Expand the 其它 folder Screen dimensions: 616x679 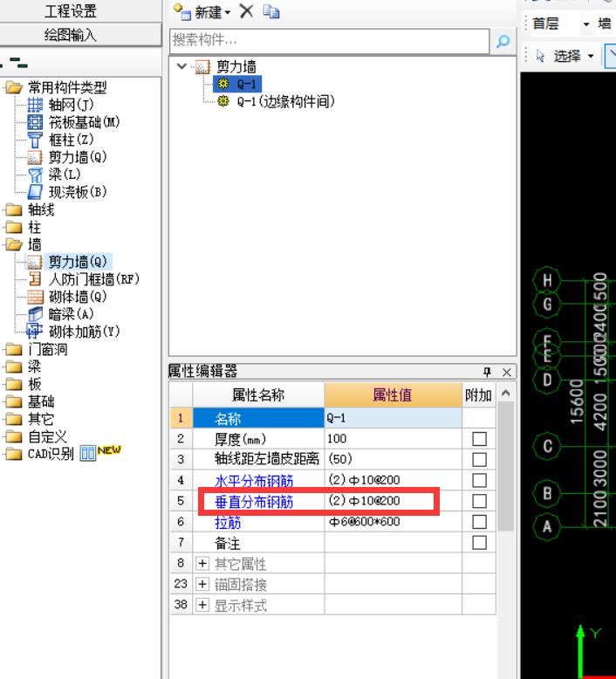[x=14, y=419]
